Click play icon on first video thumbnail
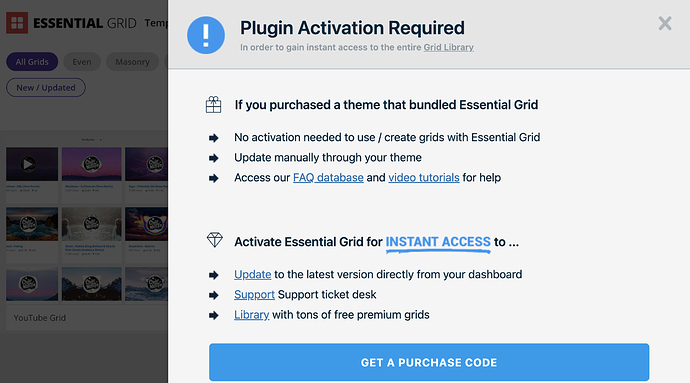The height and width of the screenshot is (383, 690). [x=28, y=164]
